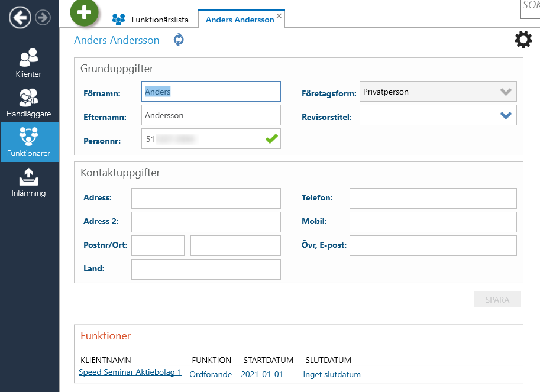Click the Adress 2 field

coord(206,222)
